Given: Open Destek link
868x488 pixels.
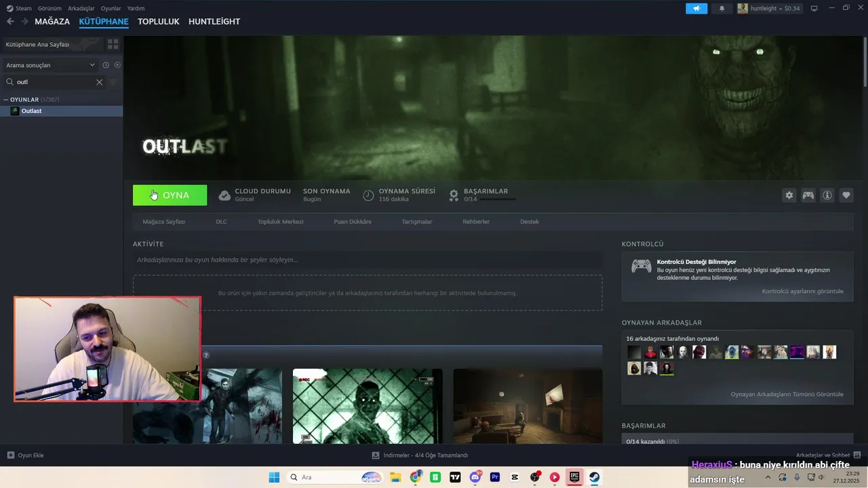Looking at the screenshot, I should coord(530,222).
